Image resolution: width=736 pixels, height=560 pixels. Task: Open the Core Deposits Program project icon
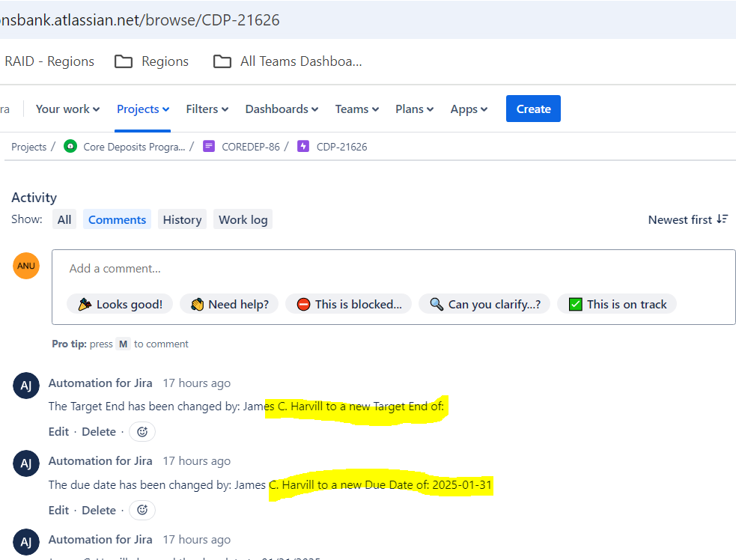[70, 146]
